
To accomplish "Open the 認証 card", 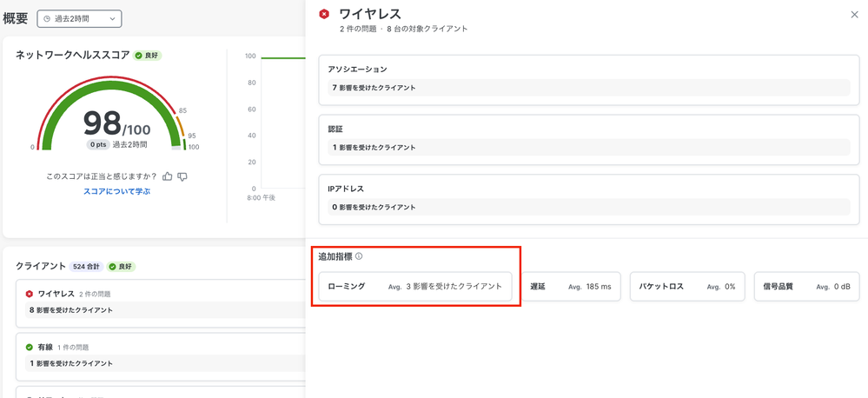I will [588, 140].
